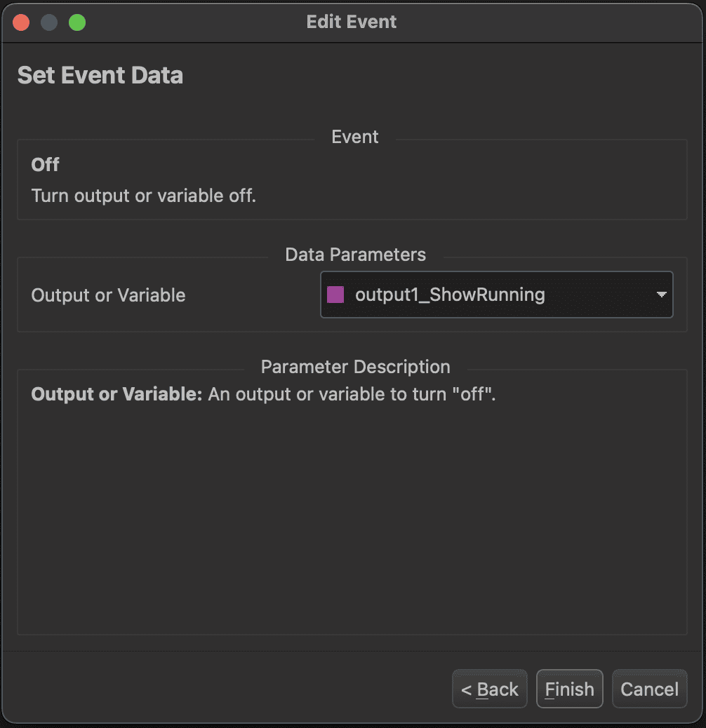Click the Edit Event title bar
This screenshot has width=706, height=728.
[352, 22]
